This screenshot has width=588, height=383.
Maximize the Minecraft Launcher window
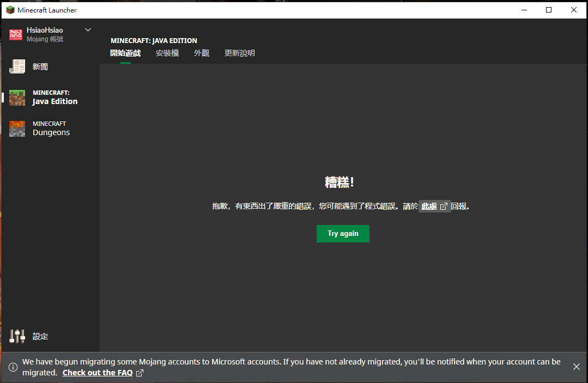click(x=549, y=10)
